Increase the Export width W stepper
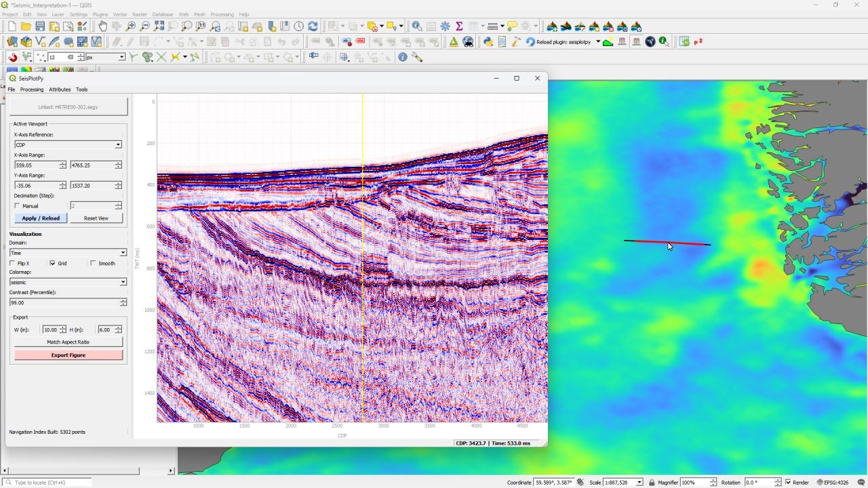The image size is (868, 488). point(62,328)
